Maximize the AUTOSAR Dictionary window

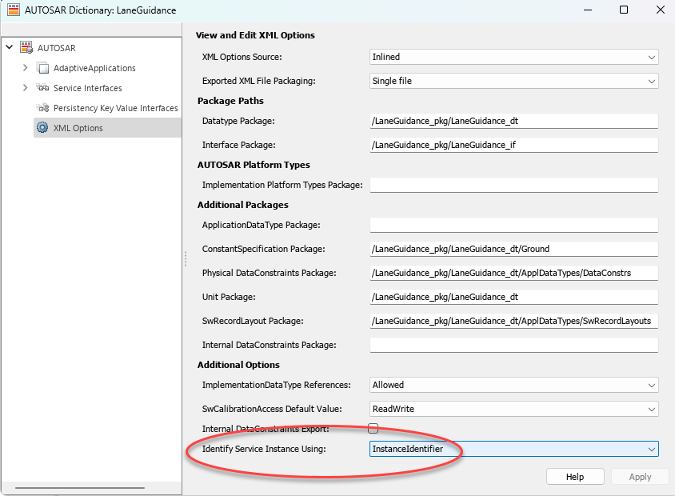pos(624,9)
